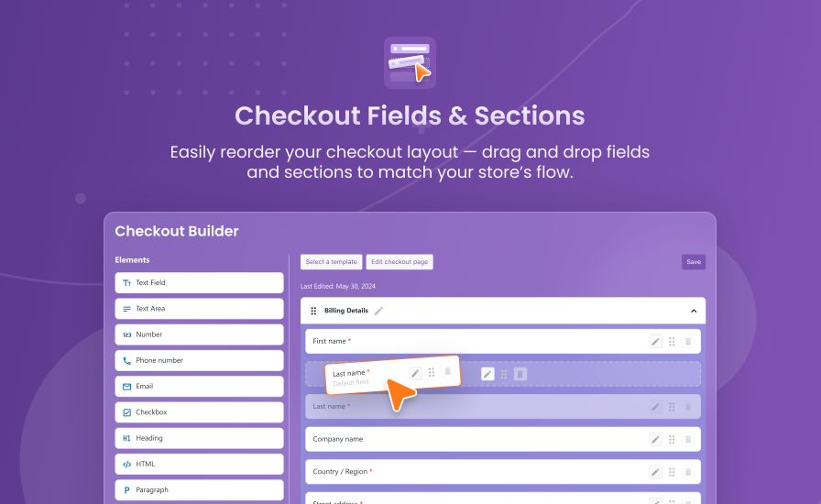Add the Heading element
821x504 pixels.
199,438
